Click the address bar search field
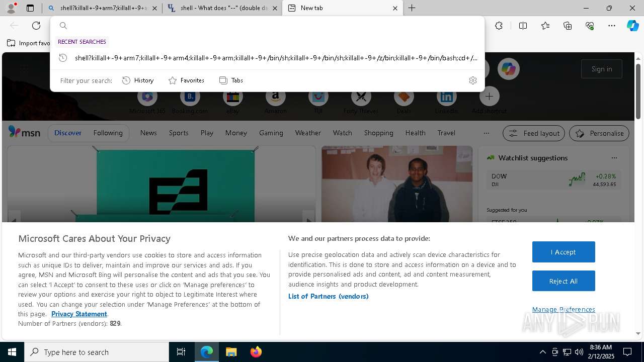Viewport: 644px width, 362px height. click(268, 26)
